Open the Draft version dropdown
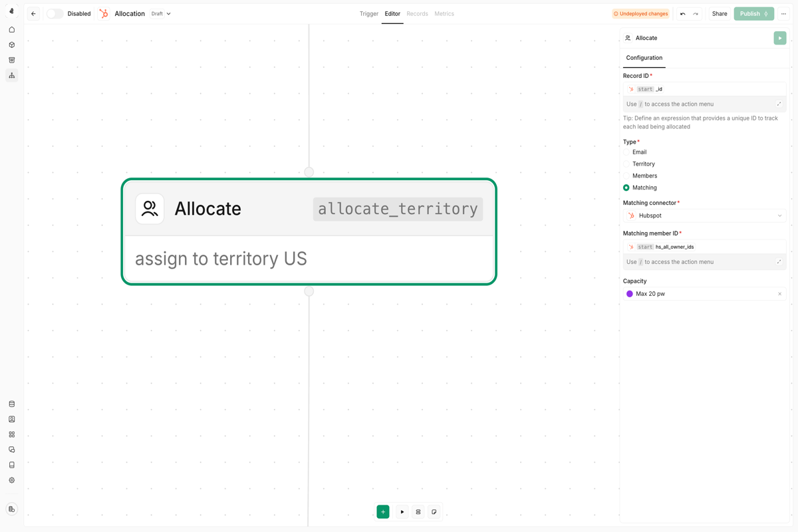 pyautogui.click(x=160, y=13)
